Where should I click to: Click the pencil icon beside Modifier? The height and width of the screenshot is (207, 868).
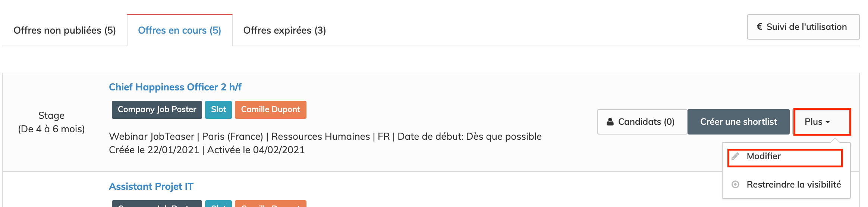point(735,156)
